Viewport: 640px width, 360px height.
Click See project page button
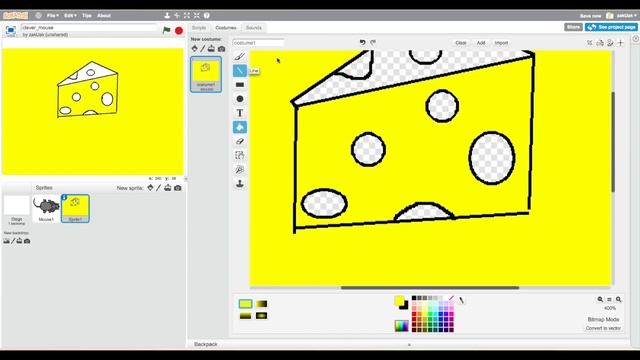pos(611,27)
